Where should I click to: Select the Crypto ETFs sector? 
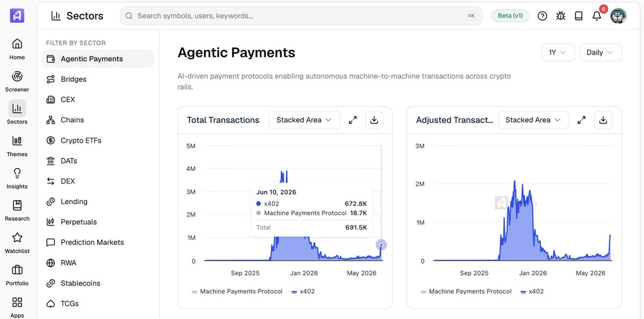(98, 140)
